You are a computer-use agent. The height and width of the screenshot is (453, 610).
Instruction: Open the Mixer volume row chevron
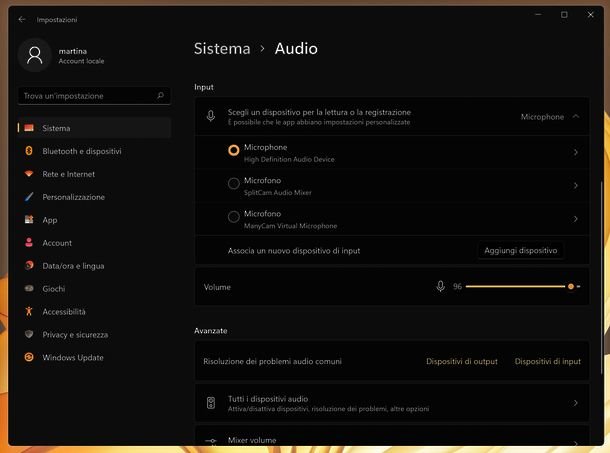click(x=576, y=443)
